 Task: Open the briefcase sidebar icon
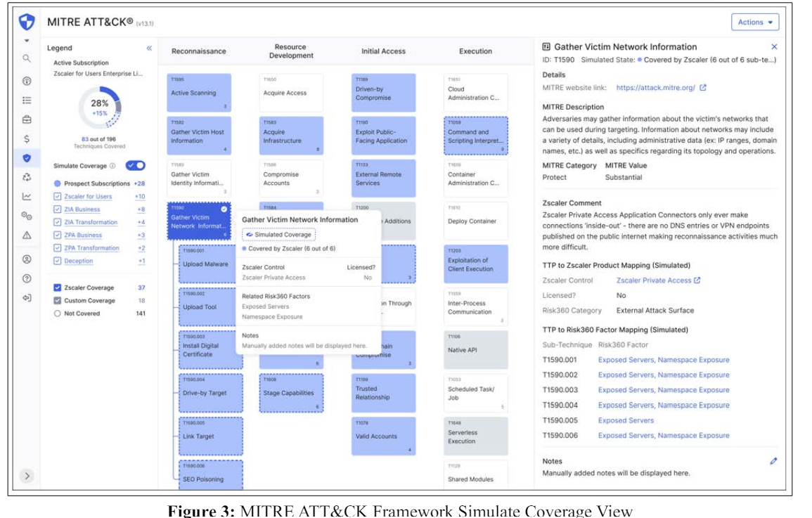[x=27, y=119]
